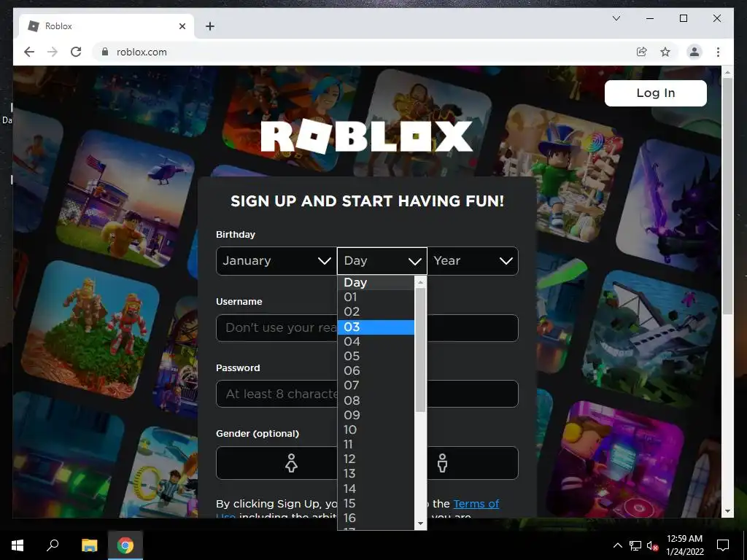Open tab search chevron in title bar
Image resolution: width=747 pixels, height=560 pixels.
click(616, 18)
